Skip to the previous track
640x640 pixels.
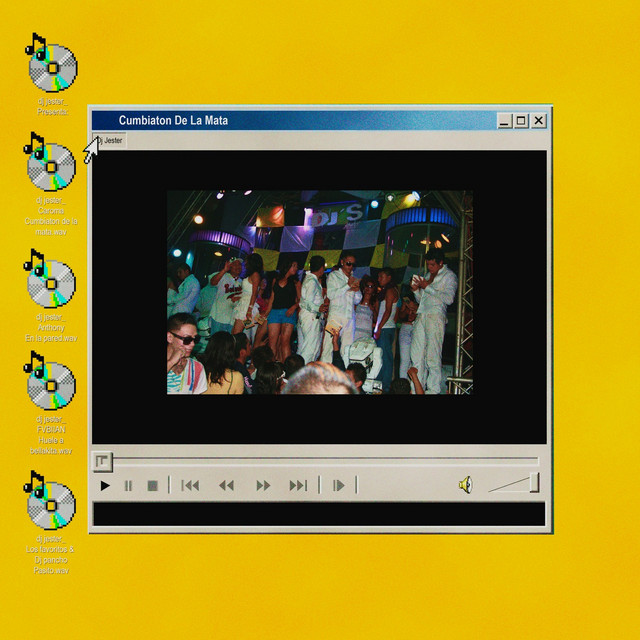click(x=190, y=486)
